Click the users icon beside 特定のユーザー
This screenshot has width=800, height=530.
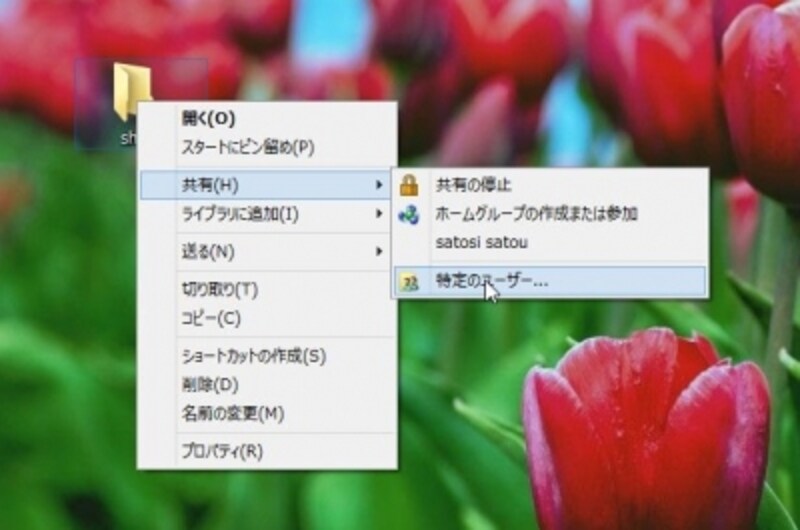[409, 282]
